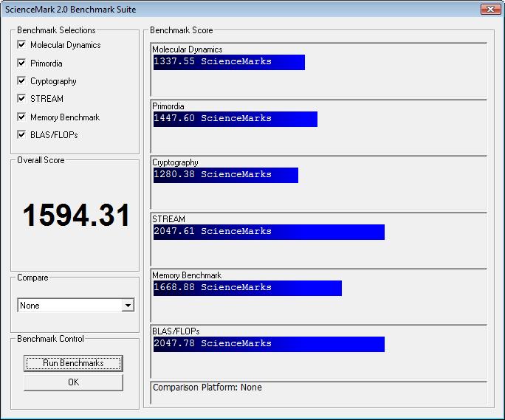Toggle the BLAS/FLOPs checkbox
The height and width of the screenshot is (420, 505).
[x=21, y=134]
